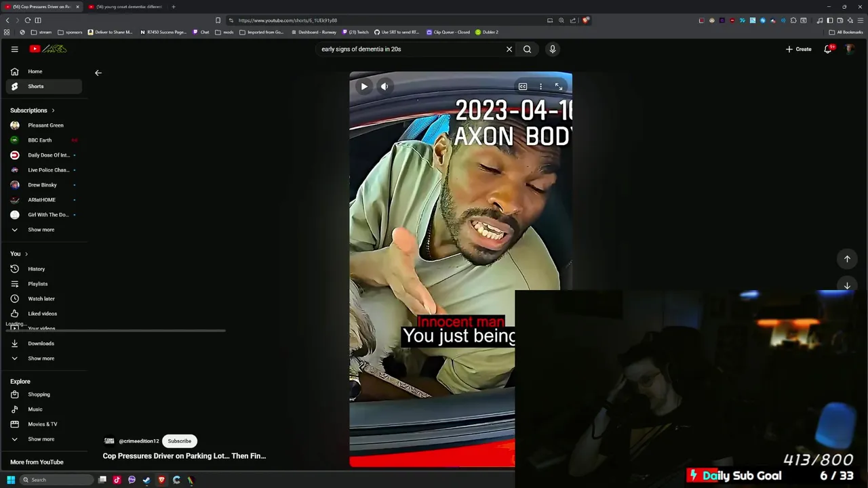The width and height of the screenshot is (868, 488).
Task: Open Movies & TV under Explore
Action: pyautogui.click(x=44, y=424)
